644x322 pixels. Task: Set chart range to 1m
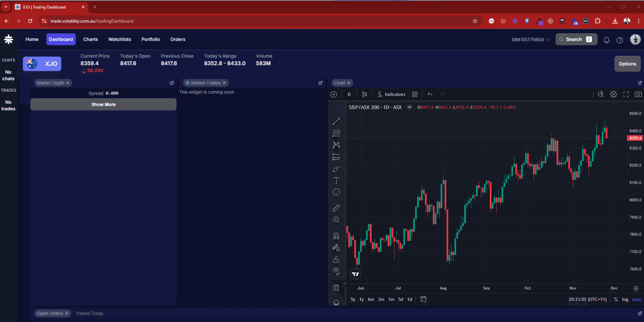[391, 299]
